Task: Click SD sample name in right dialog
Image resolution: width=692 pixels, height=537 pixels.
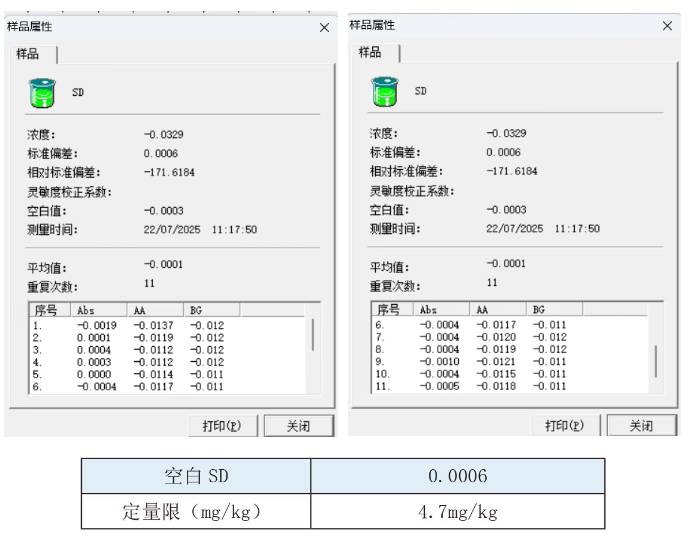Action: [x=421, y=91]
